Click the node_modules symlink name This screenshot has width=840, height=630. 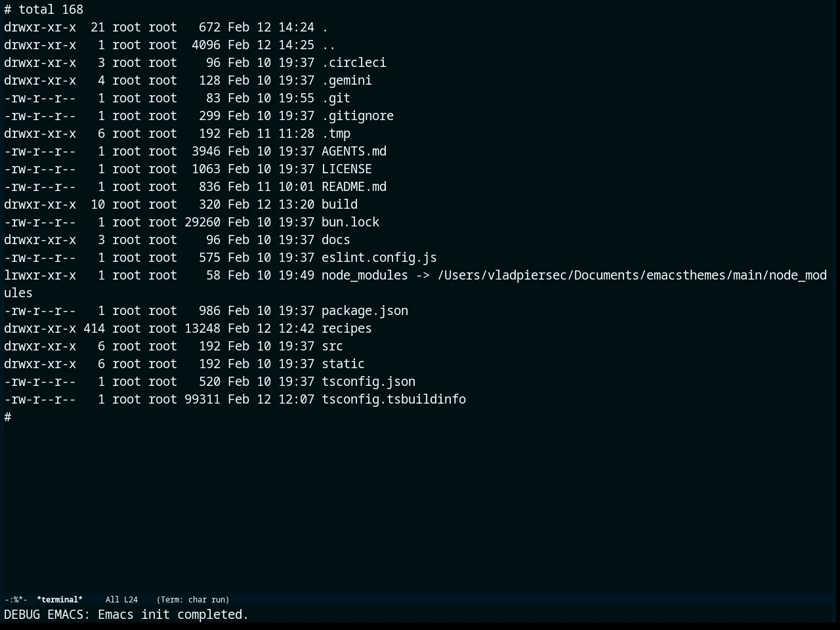pos(365,275)
